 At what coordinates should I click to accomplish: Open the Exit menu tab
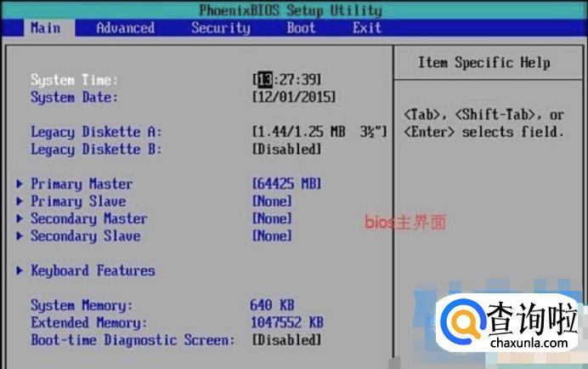tap(367, 28)
